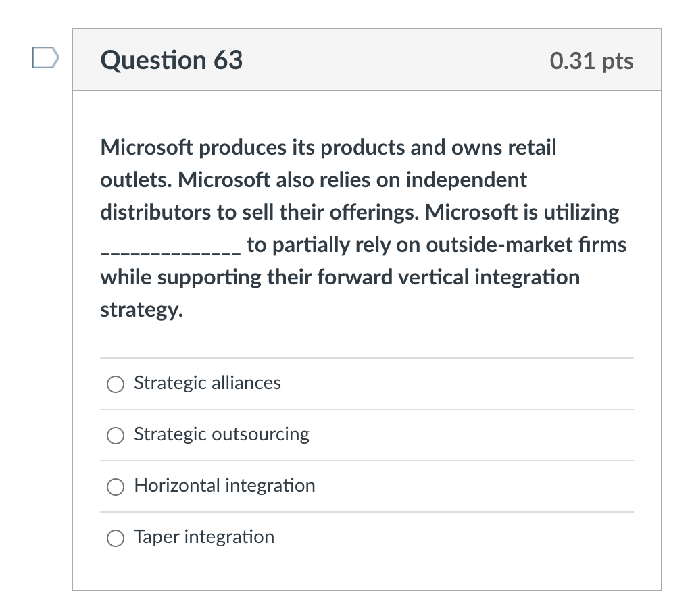This screenshot has width=692, height=616.
Task: Click the word 'independent' in the question
Action: click(x=468, y=180)
